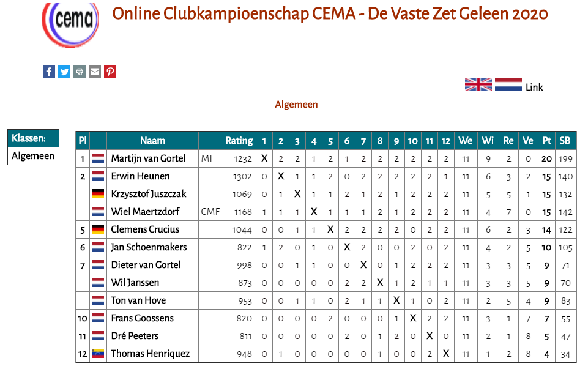The image size is (588, 369).
Task: Open player Martijn van Gortel
Action: point(148,158)
